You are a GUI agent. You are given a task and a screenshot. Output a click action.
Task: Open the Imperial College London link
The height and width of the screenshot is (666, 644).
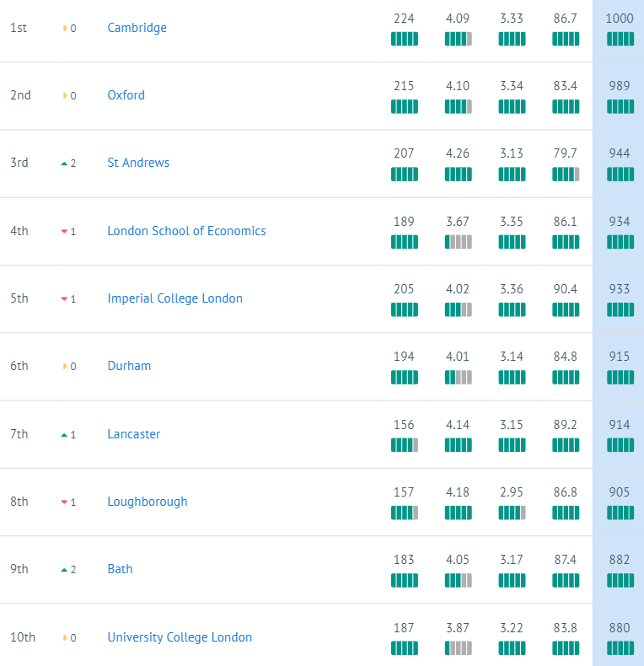175,298
